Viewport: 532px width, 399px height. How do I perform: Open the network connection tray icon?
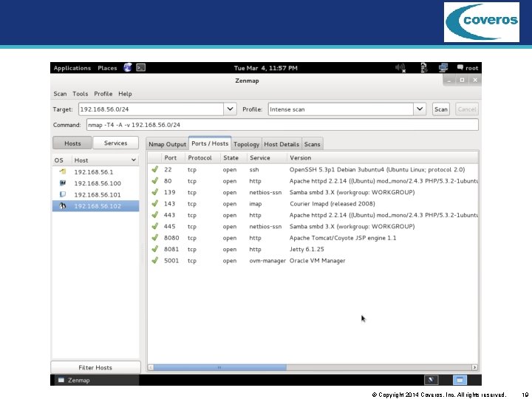coord(443,68)
